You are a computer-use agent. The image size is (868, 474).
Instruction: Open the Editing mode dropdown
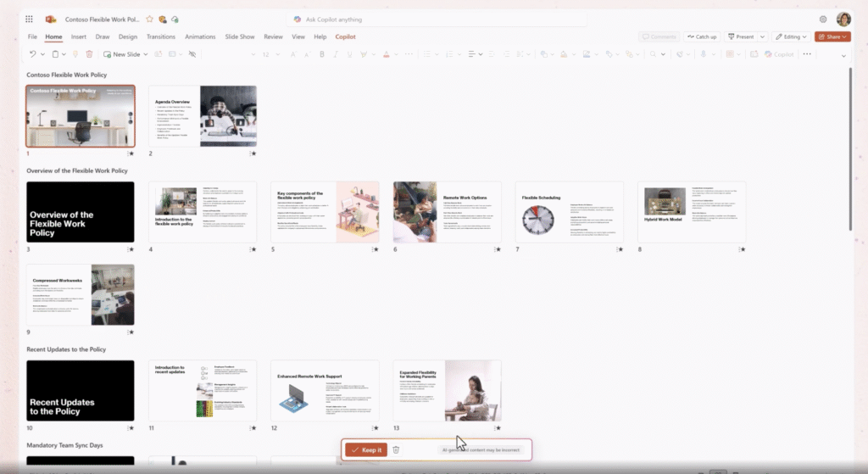(791, 36)
